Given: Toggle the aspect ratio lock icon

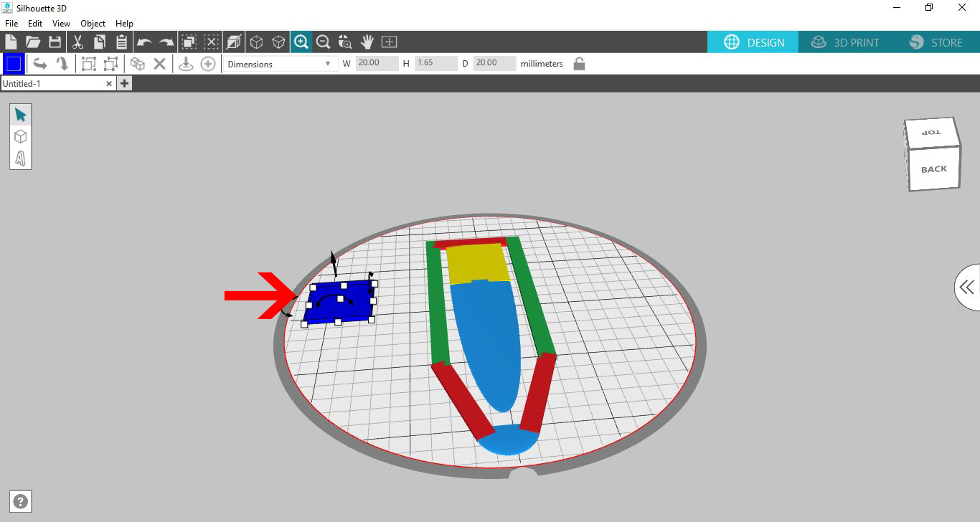Looking at the screenshot, I should (x=579, y=64).
